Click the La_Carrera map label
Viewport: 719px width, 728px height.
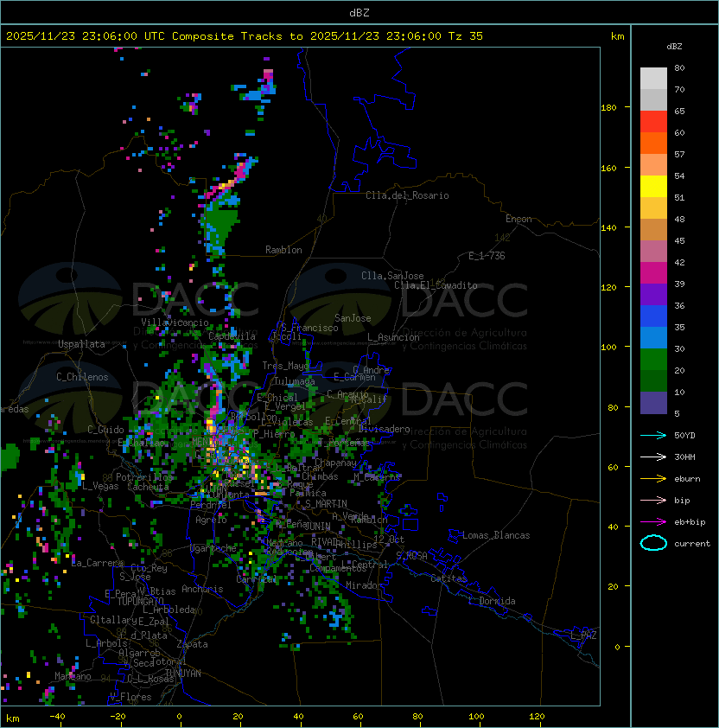click(x=98, y=563)
